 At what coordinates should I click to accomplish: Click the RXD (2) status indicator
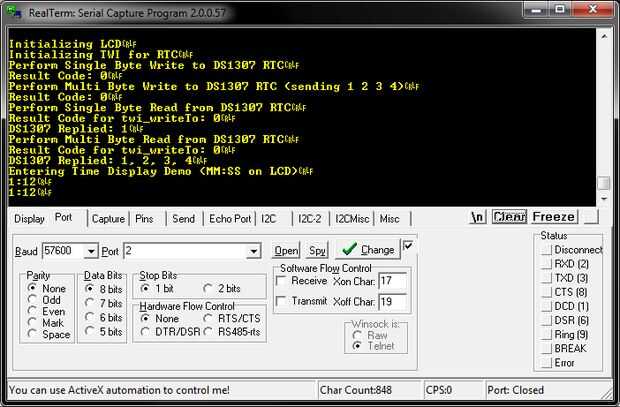click(547, 264)
